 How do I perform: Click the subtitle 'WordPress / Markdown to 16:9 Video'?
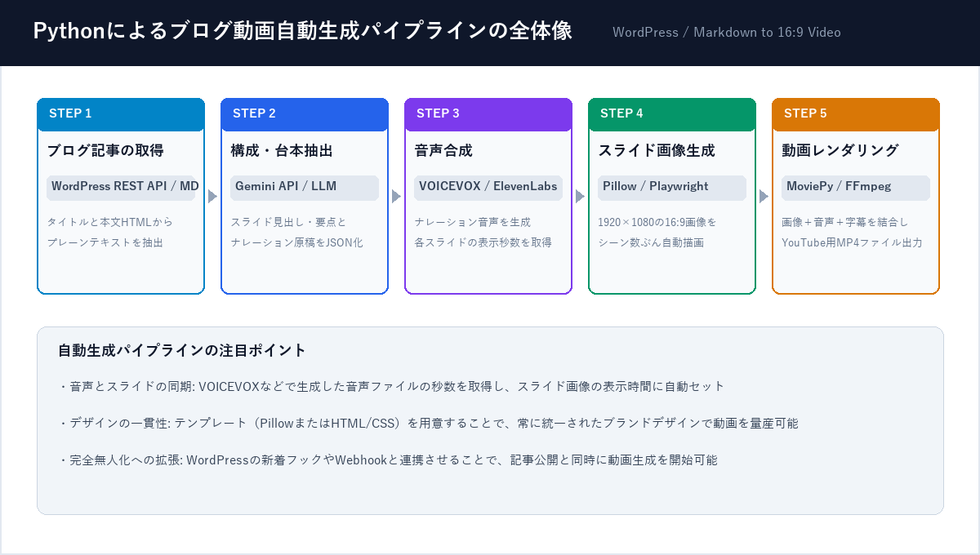click(x=727, y=33)
